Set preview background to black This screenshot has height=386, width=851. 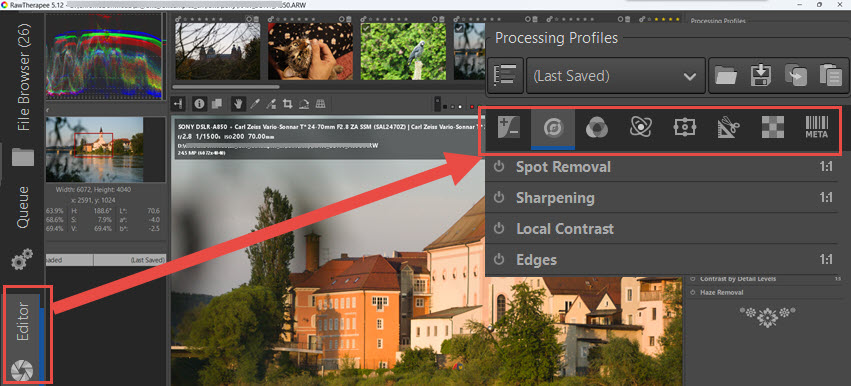coord(446,107)
